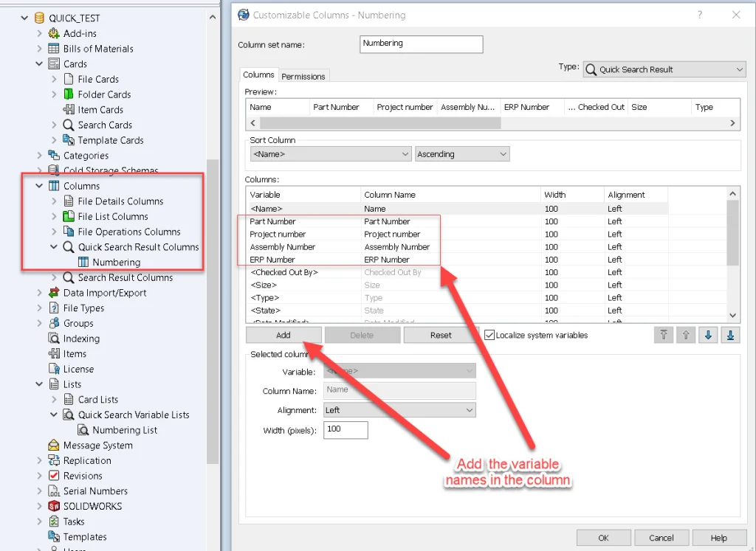
Task: Expand the File Types tree node
Action: coord(39,308)
